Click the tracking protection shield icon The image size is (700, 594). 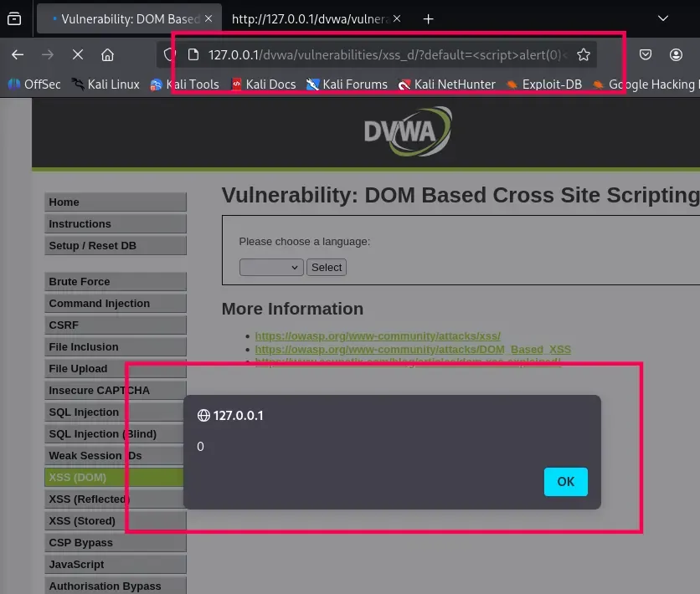point(168,55)
